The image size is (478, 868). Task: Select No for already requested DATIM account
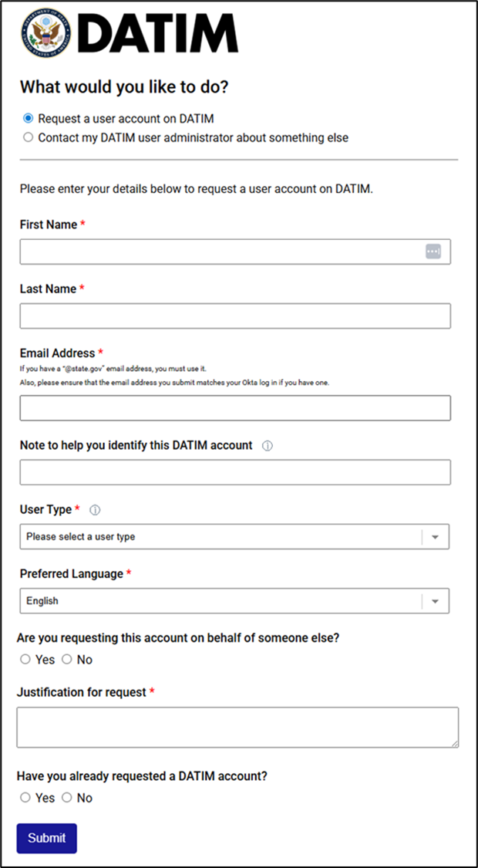[67, 798]
